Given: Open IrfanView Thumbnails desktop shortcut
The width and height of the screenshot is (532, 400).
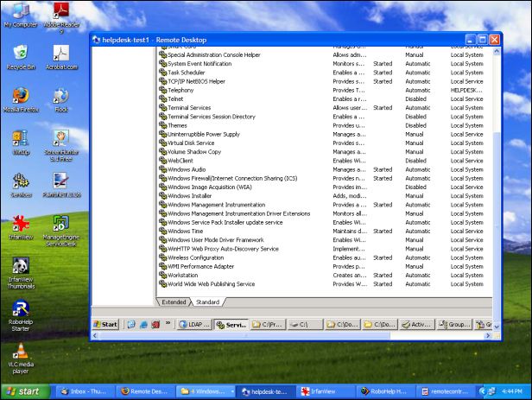Looking at the screenshot, I should click(x=20, y=267).
